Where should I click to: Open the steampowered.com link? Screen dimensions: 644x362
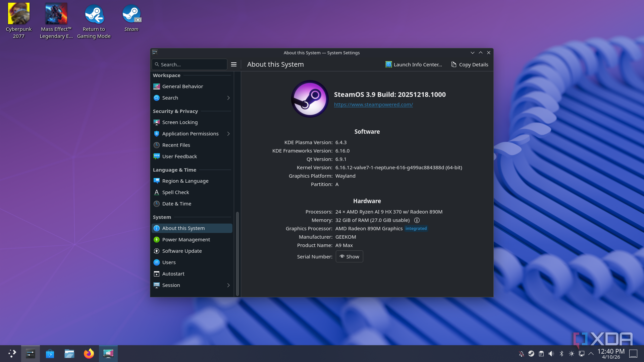[x=373, y=105]
